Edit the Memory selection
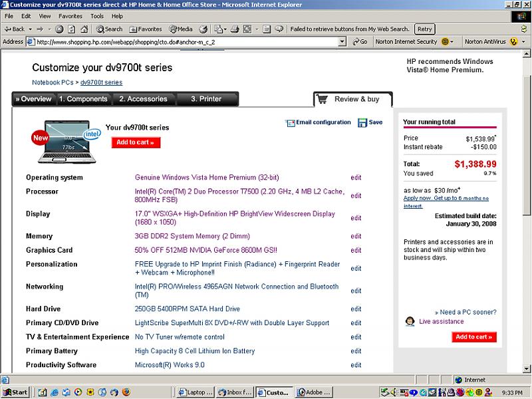This screenshot has height=399, width=532. (x=356, y=236)
